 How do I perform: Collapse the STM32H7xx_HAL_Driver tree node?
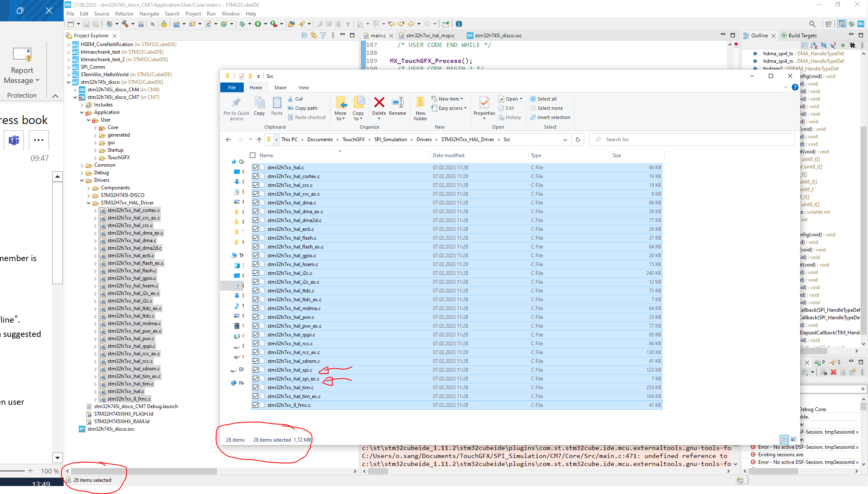pos(89,203)
